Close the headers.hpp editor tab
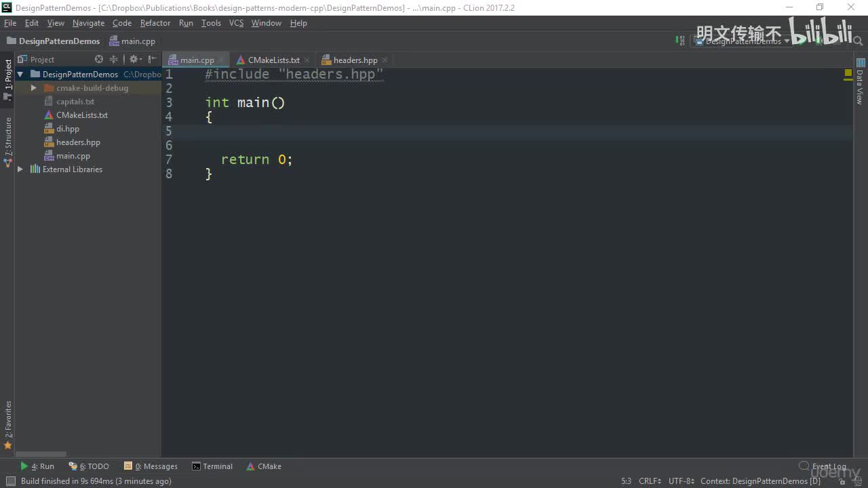 384,60
